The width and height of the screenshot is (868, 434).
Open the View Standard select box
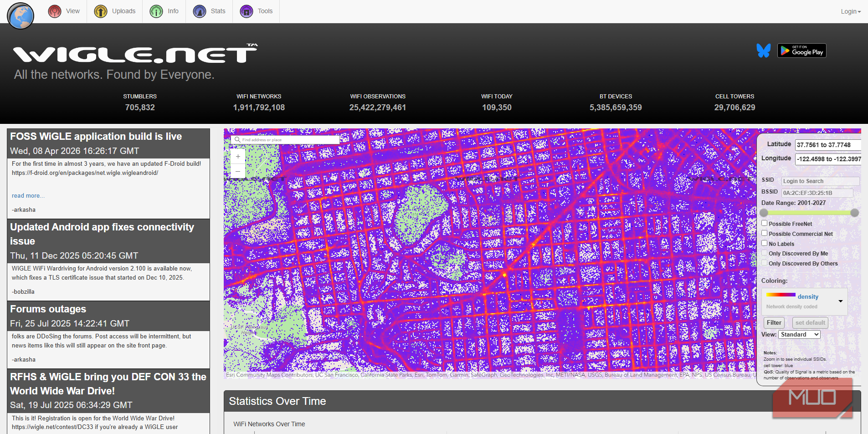(799, 334)
